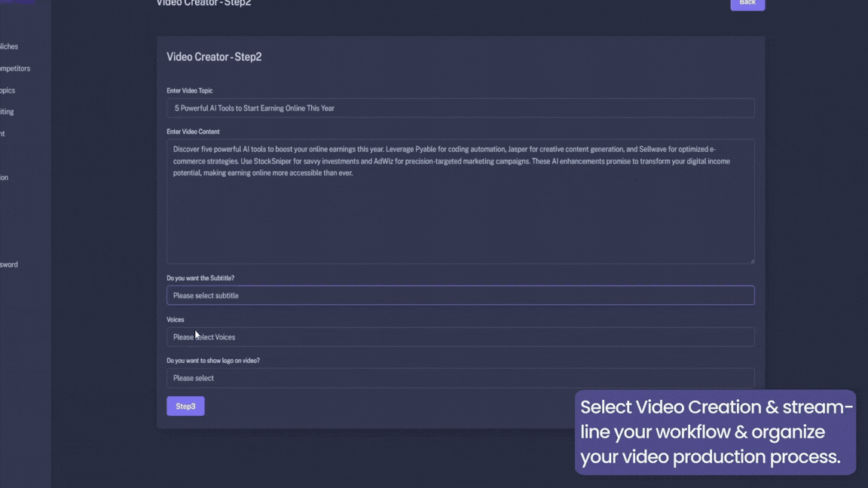Click the Writing item in the sidebar
Viewport: 868px width, 488px height.
(7, 111)
